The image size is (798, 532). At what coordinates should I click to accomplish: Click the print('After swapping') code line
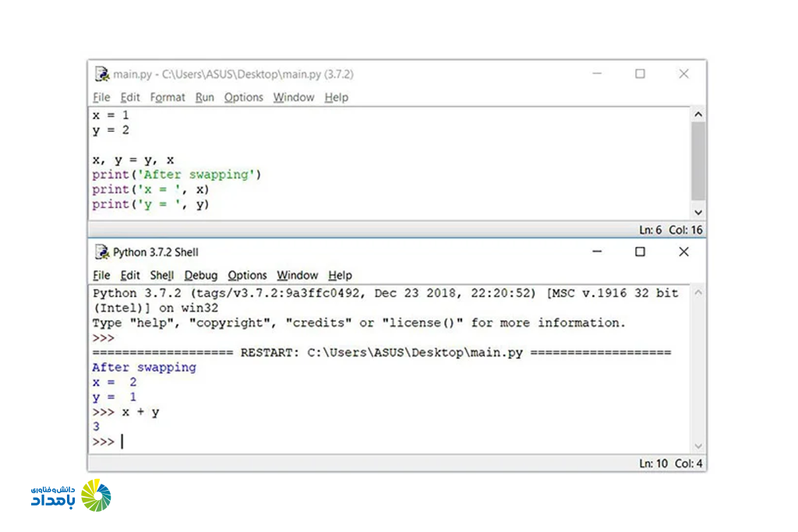177,174
